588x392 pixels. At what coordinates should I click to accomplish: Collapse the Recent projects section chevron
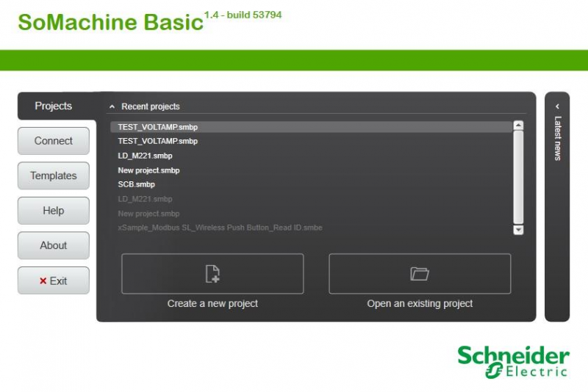[x=112, y=106]
